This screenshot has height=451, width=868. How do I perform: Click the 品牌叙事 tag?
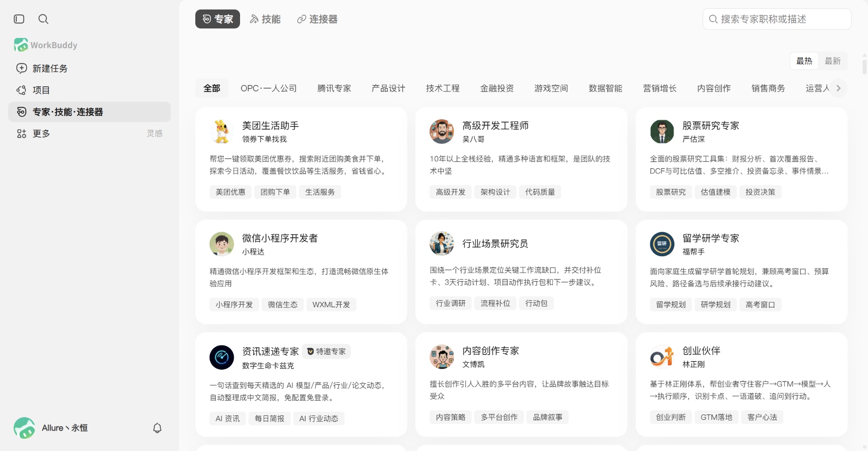click(547, 417)
